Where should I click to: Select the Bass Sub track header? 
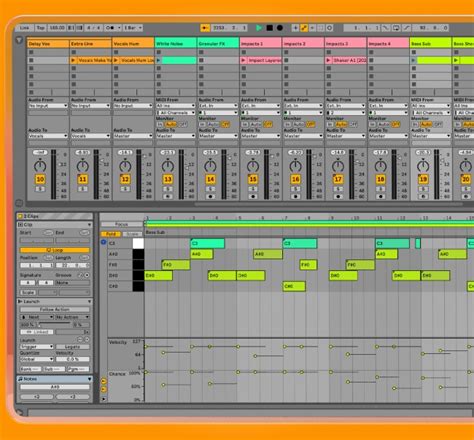(x=430, y=44)
